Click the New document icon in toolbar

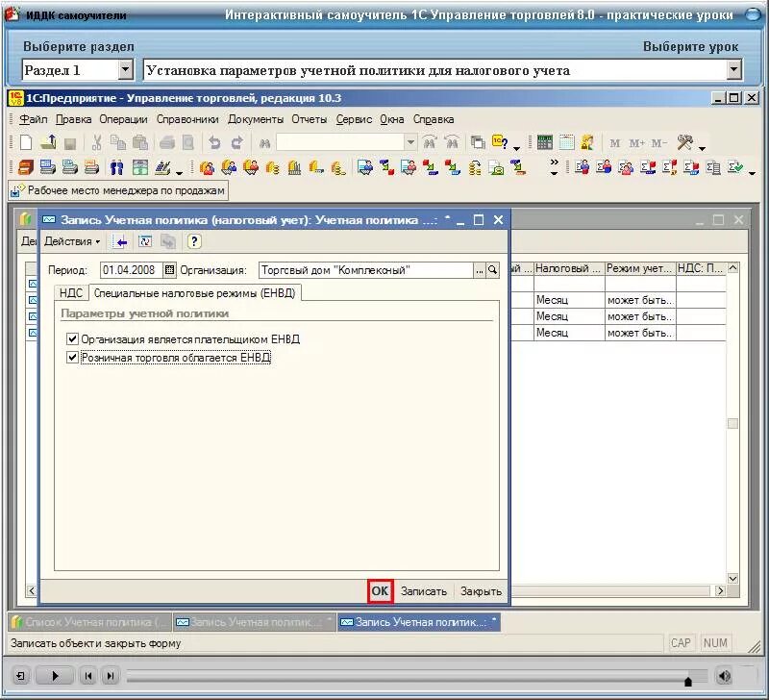26,142
